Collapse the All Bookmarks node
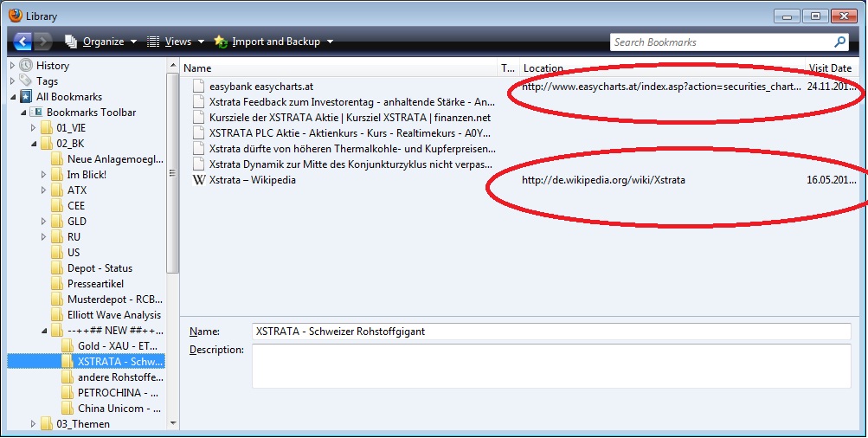This screenshot has width=868, height=438. (x=13, y=97)
